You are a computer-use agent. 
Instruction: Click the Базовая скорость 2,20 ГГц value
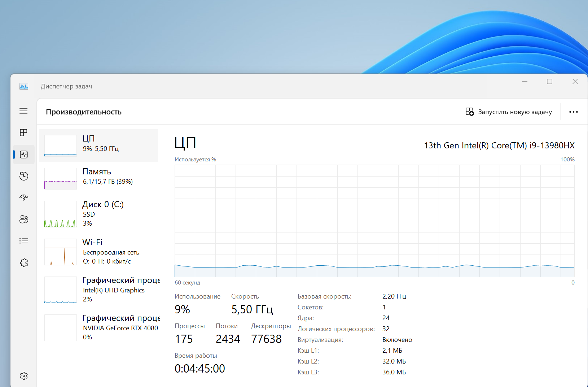click(x=394, y=296)
